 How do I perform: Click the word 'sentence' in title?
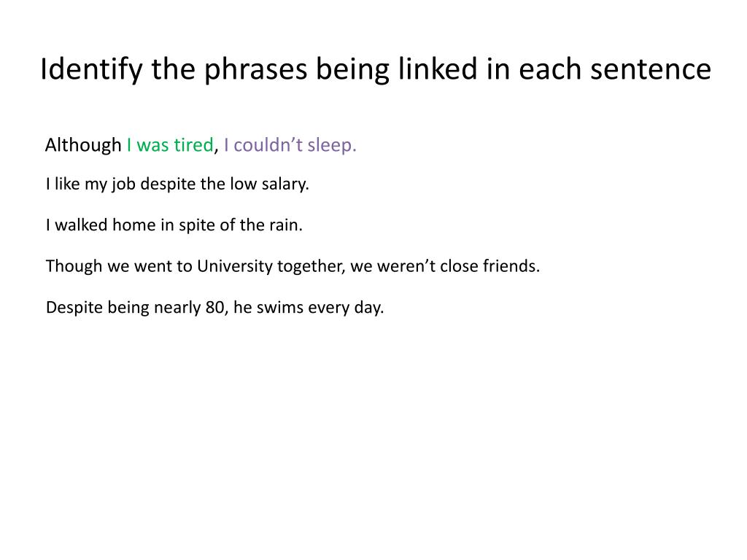click(650, 69)
